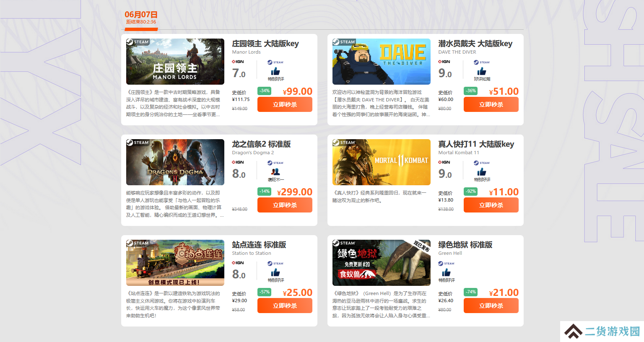Click Steam badge on Dragon's Dogma thumbnail
This screenshot has width=644, height=342.
click(x=138, y=142)
